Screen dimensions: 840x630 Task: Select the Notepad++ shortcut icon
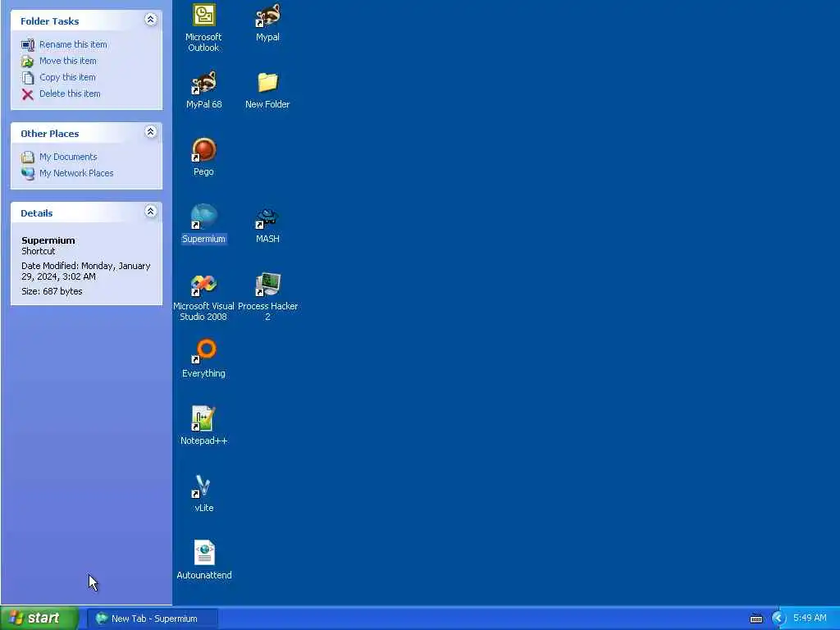[203, 419]
